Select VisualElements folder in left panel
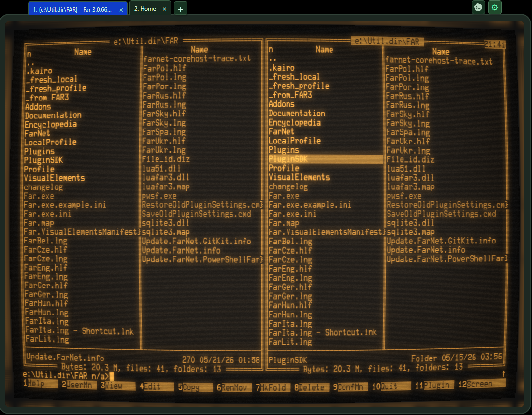Screen dimensions: 532x415 pyautogui.click(x=54, y=178)
